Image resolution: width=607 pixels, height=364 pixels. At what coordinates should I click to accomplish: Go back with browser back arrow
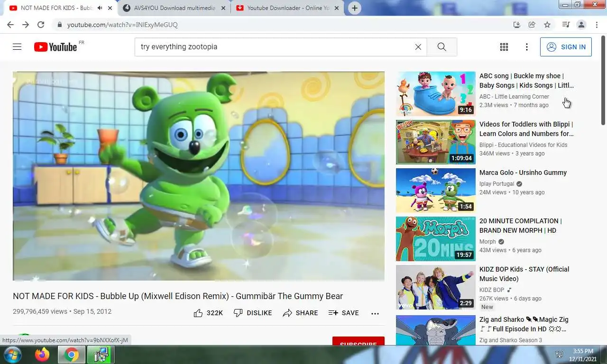point(10,25)
